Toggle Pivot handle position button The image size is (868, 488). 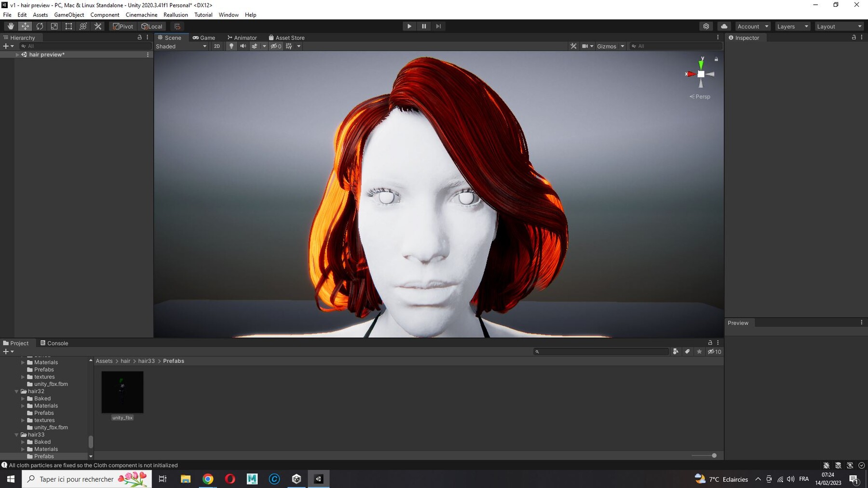pos(123,26)
